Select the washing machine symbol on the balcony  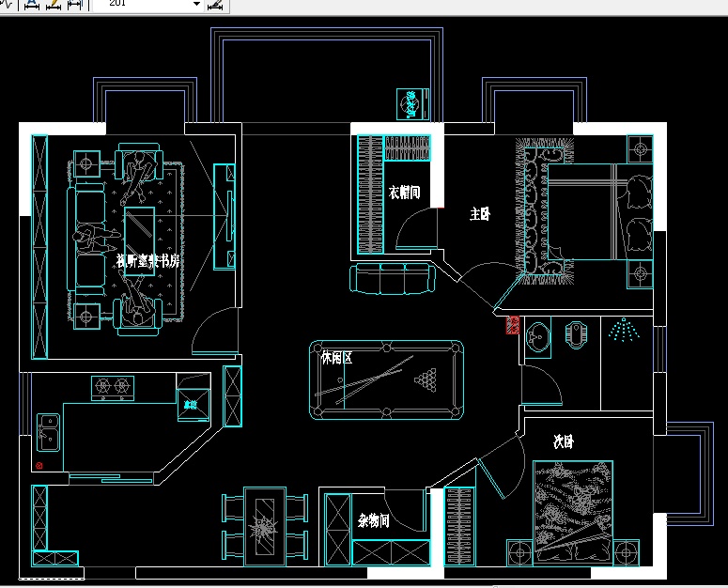point(410,103)
